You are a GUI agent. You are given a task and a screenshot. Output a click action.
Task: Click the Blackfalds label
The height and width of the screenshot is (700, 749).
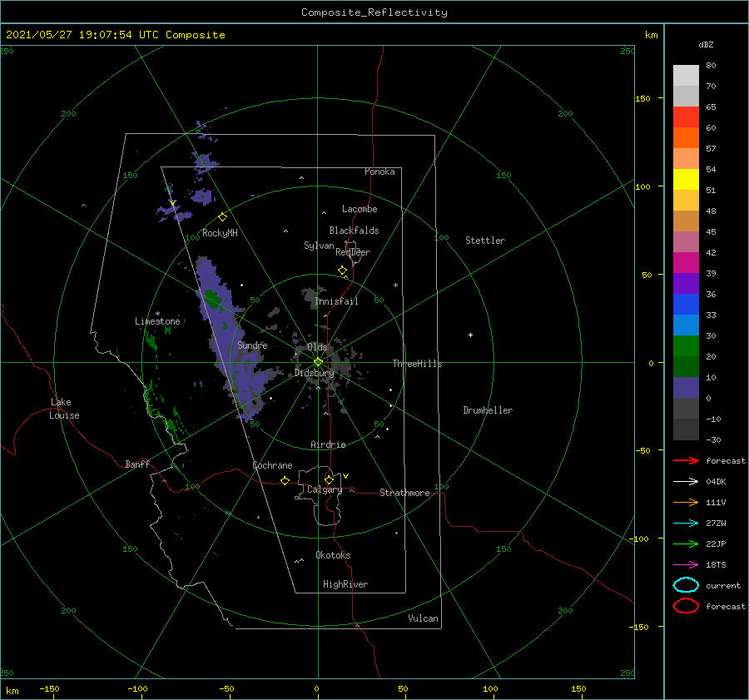tap(354, 231)
